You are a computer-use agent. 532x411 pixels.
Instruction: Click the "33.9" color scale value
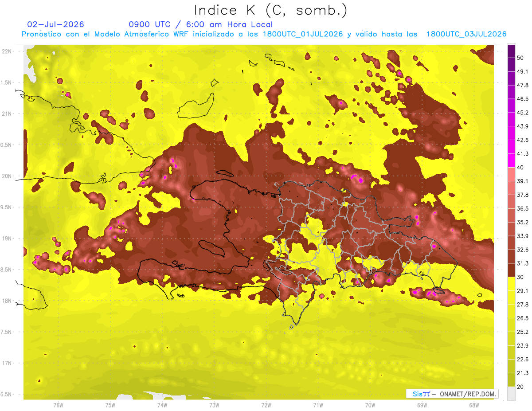523,236
